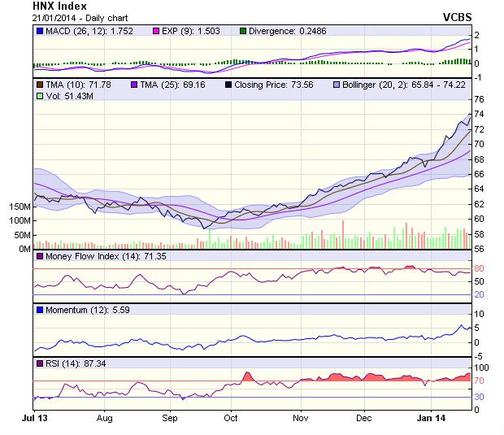Select the purple TMA (25) legend swatch

pos(136,84)
